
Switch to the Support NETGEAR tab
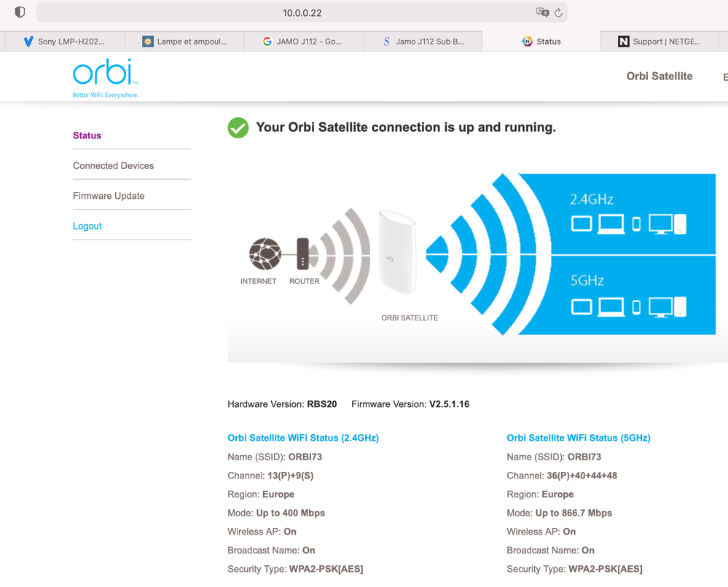tap(659, 42)
